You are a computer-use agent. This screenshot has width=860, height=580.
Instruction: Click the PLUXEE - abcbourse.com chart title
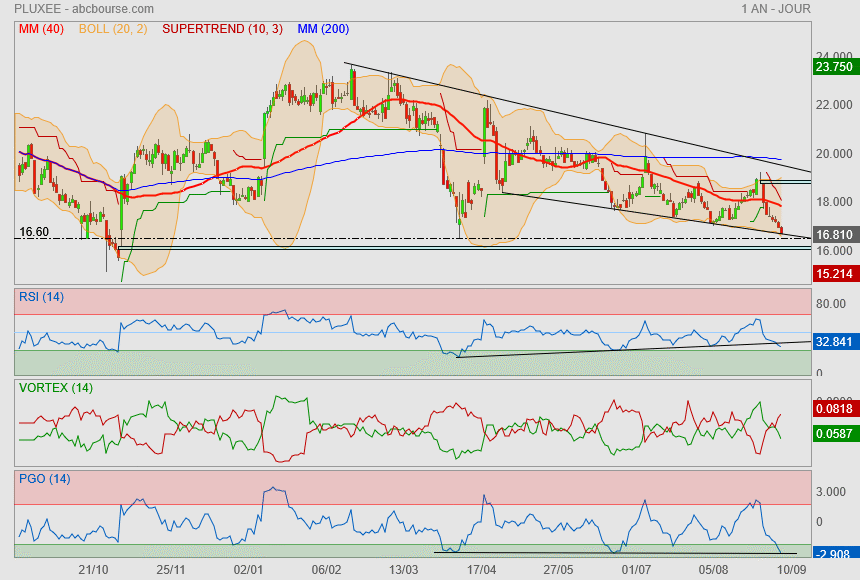[68, 9]
